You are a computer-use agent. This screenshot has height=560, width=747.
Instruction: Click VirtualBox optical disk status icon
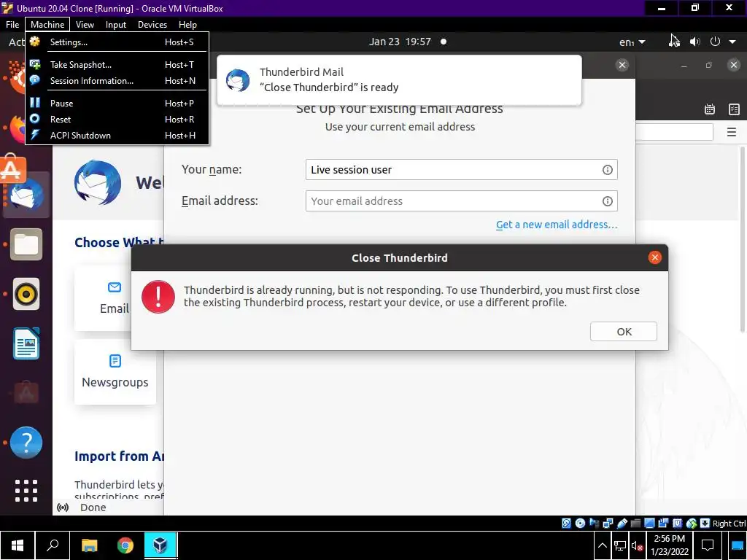coord(580,524)
